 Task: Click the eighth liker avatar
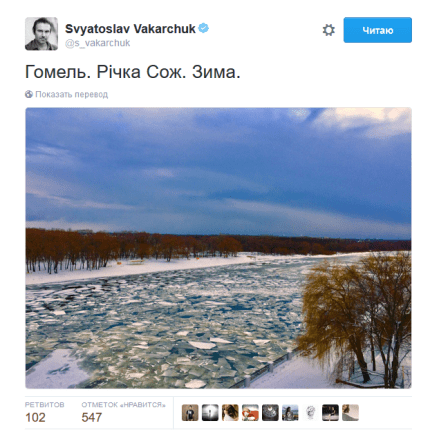pyautogui.click(x=330, y=413)
